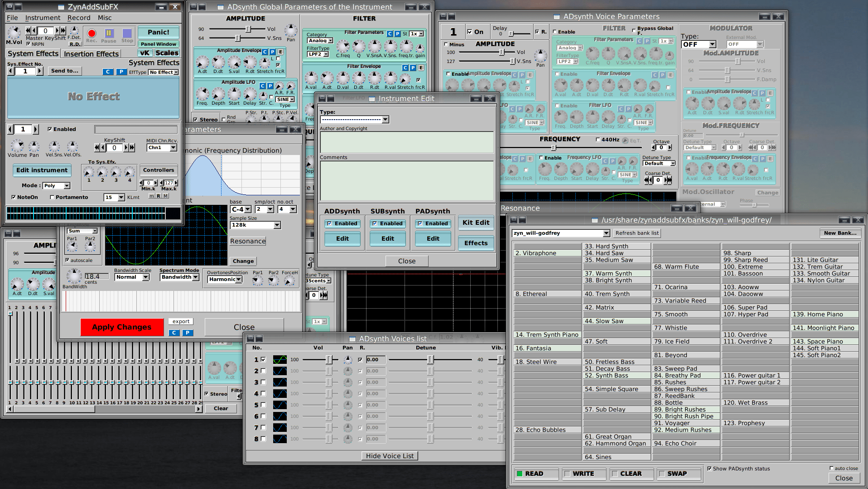
Task: Click the P paste icon under Apply Changes
Action: pyautogui.click(x=187, y=332)
